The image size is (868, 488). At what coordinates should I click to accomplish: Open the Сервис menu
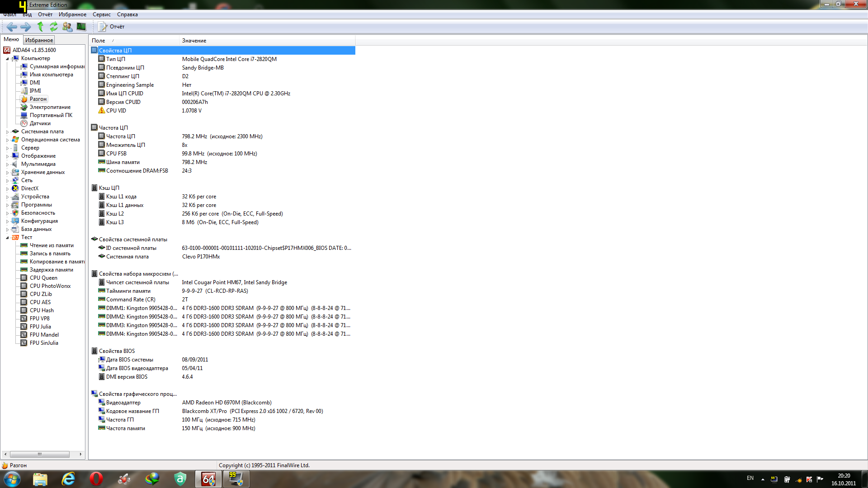[102, 14]
